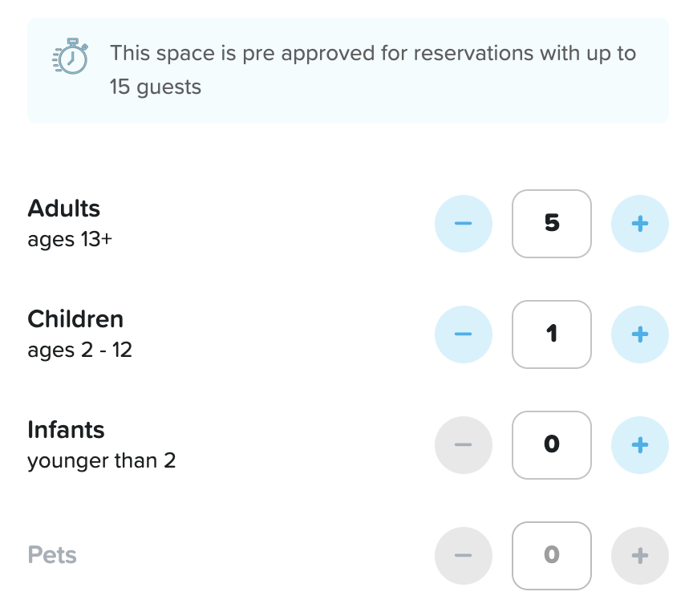The width and height of the screenshot is (693, 616).
Task: Click the "younger than 2" description
Action: [x=101, y=460]
